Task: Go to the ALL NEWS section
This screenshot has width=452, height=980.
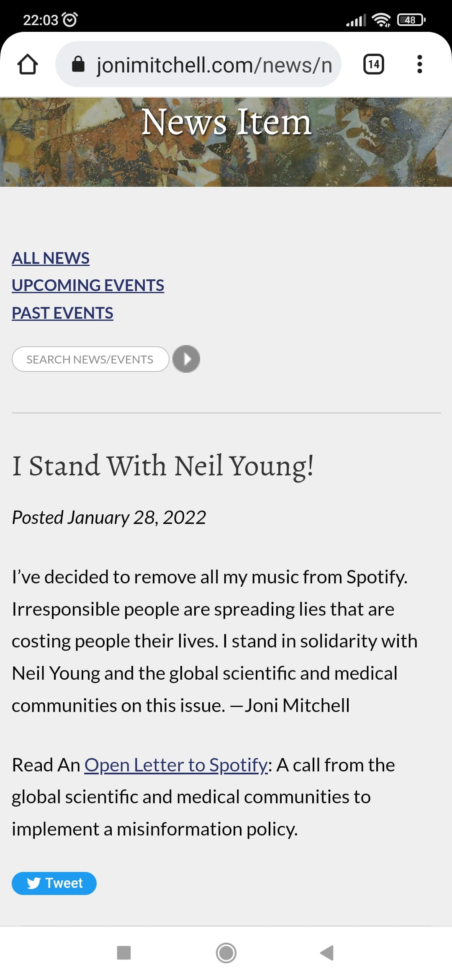Action: pyautogui.click(x=51, y=258)
